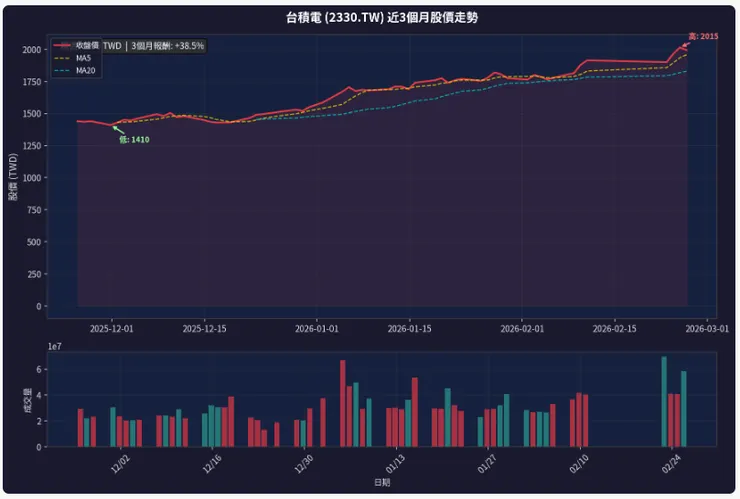Click the 01/27 volume date tick

coord(487,465)
